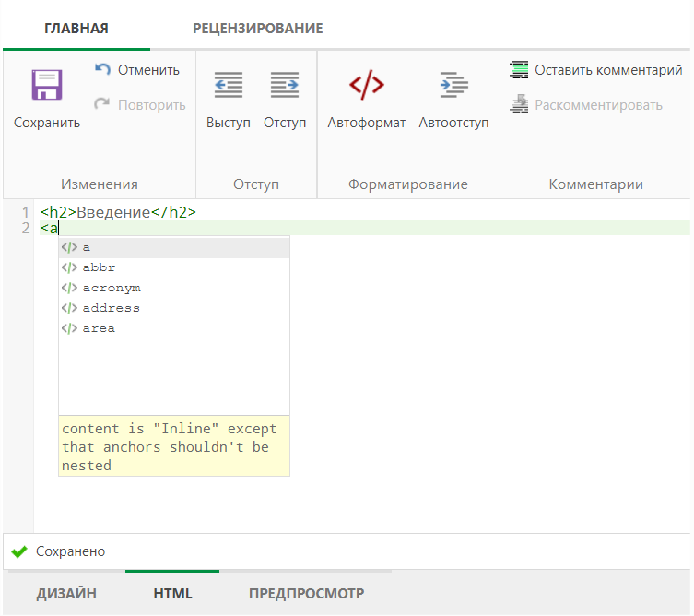Click the Оставить комментарий text

pyautogui.click(x=608, y=70)
